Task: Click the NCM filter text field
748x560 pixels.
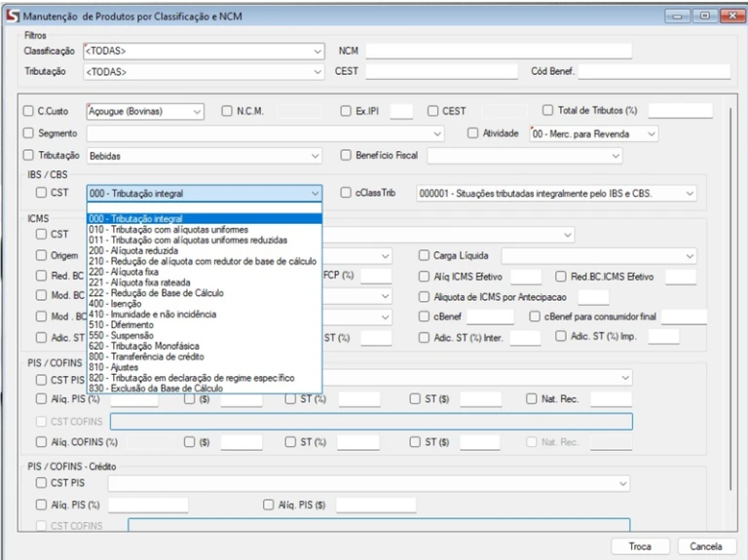Action: click(499, 51)
